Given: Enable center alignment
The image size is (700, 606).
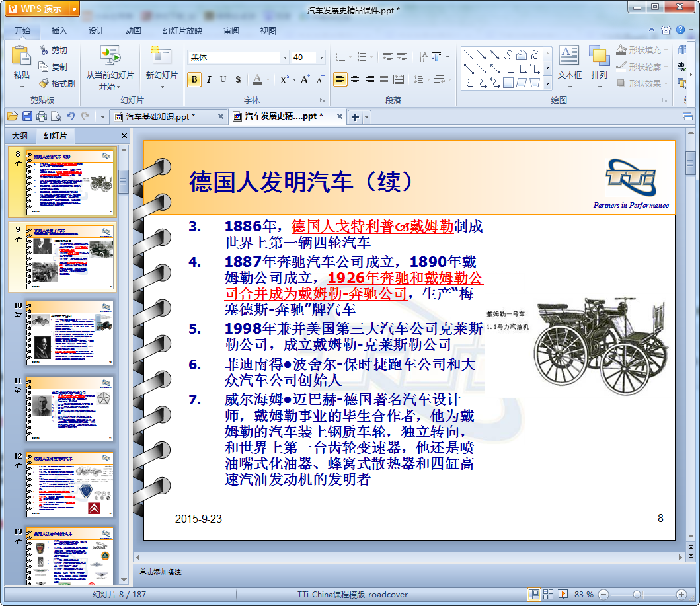Looking at the screenshot, I should pyautogui.click(x=355, y=80).
